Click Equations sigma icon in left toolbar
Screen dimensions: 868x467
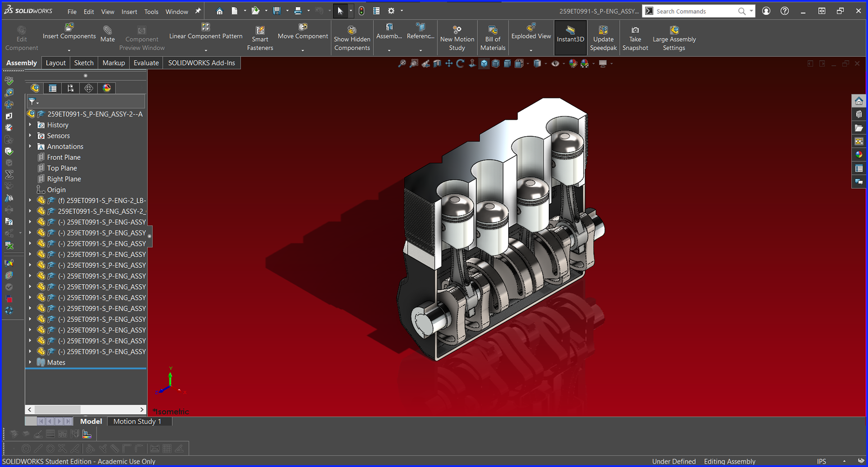(x=9, y=174)
